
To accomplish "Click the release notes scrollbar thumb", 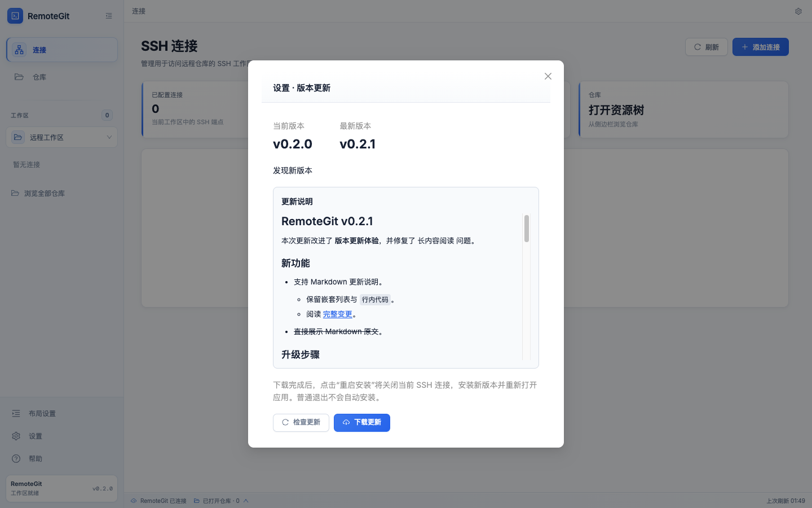I will click(x=527, y=229).
